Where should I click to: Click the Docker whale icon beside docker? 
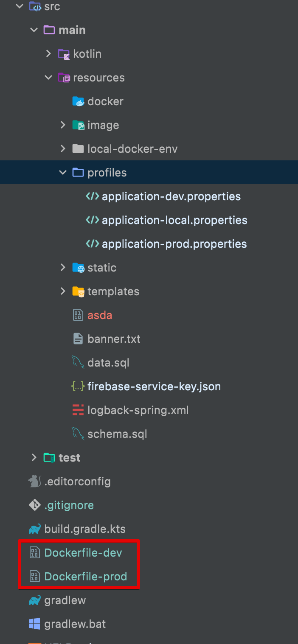click(x=78, y=101)
